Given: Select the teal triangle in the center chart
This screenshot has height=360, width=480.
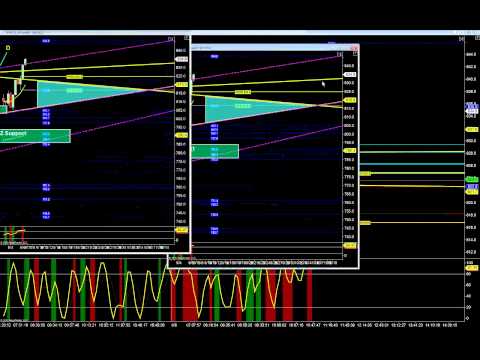Looking at the screenshot, I should 243,108.
